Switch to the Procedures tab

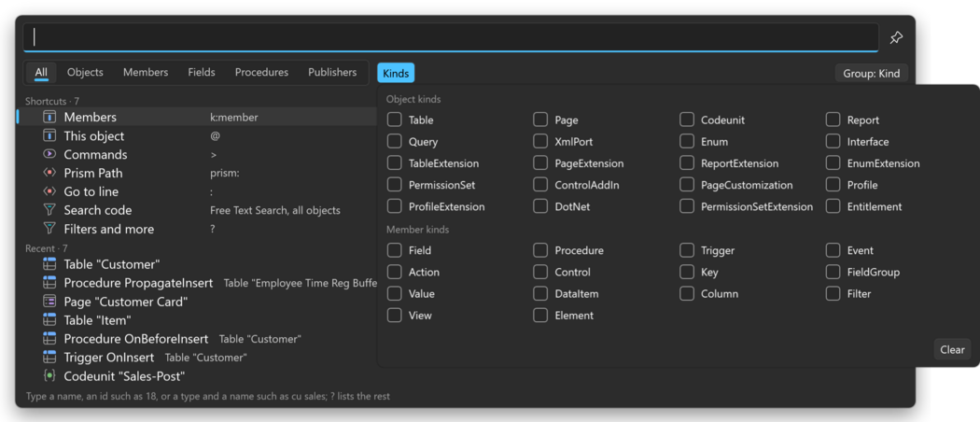pyautogui.click(x=262, y=73)
